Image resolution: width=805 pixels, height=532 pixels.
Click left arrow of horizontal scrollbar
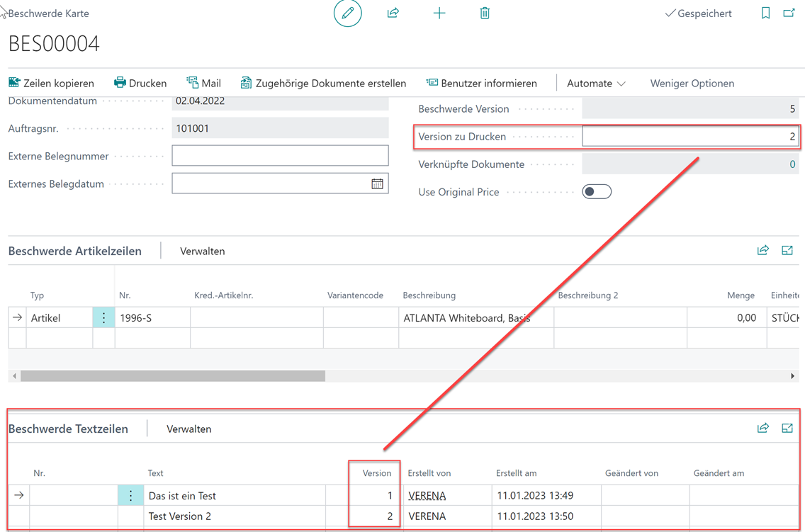coord(14,376)
